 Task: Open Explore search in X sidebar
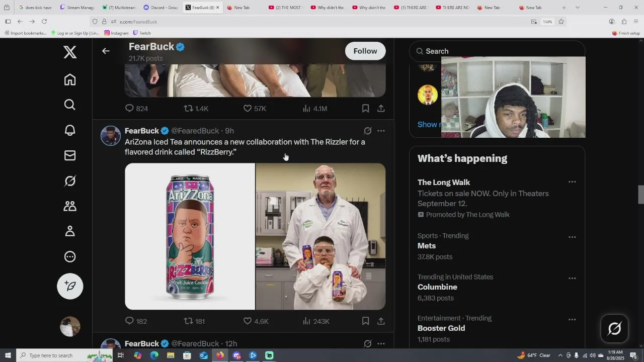[70, 104]
